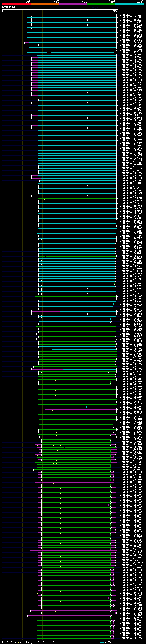Image resolution: width=146 pixels, height=644 pixels.
Task: Select the UniRef100_B9RRM5 label
Action: click(x=131, y=30)
